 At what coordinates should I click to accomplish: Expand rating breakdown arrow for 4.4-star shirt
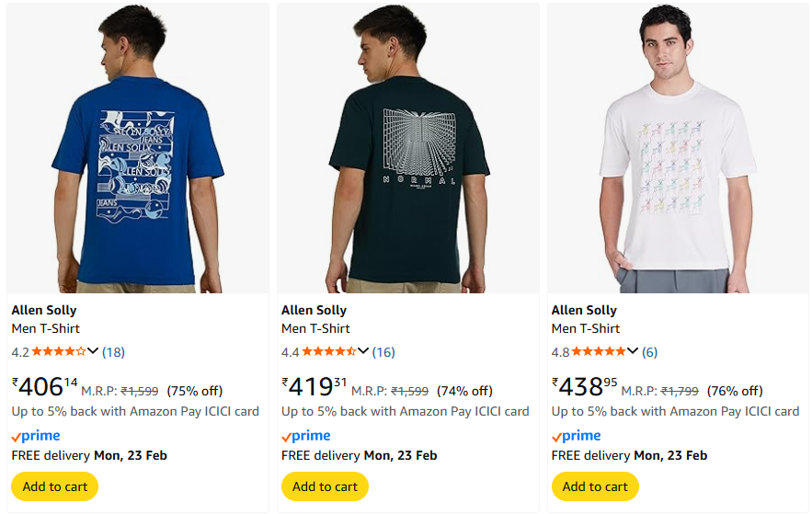363,351
